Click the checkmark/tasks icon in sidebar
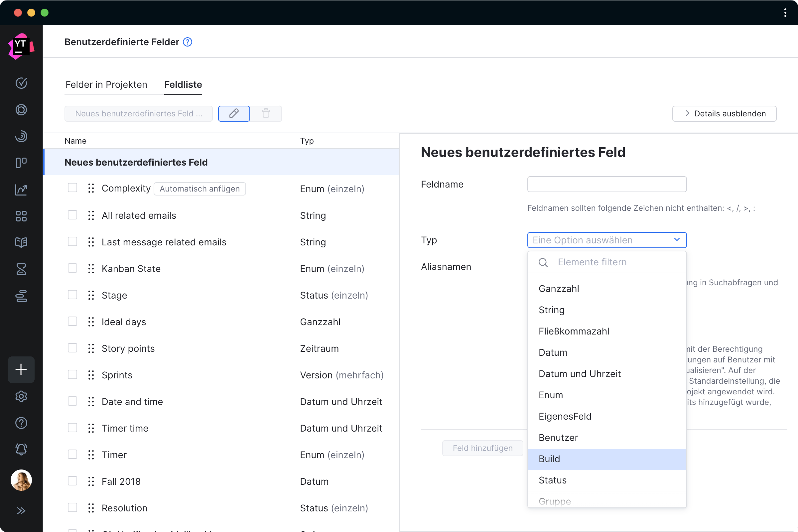This screenshot has width=798, height=532. point(22,82)
